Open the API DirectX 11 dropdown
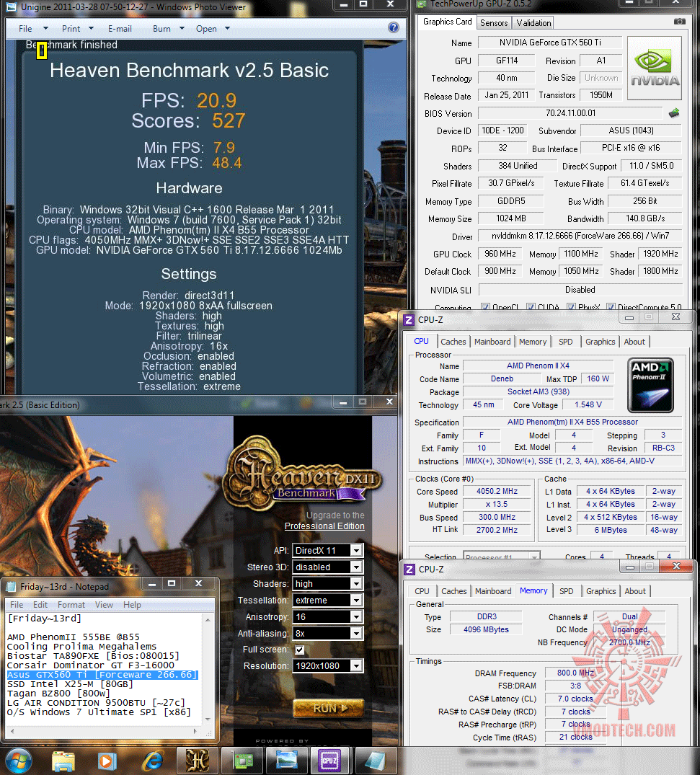Screen dimensions: 700x775 click(x=328, y=550)
